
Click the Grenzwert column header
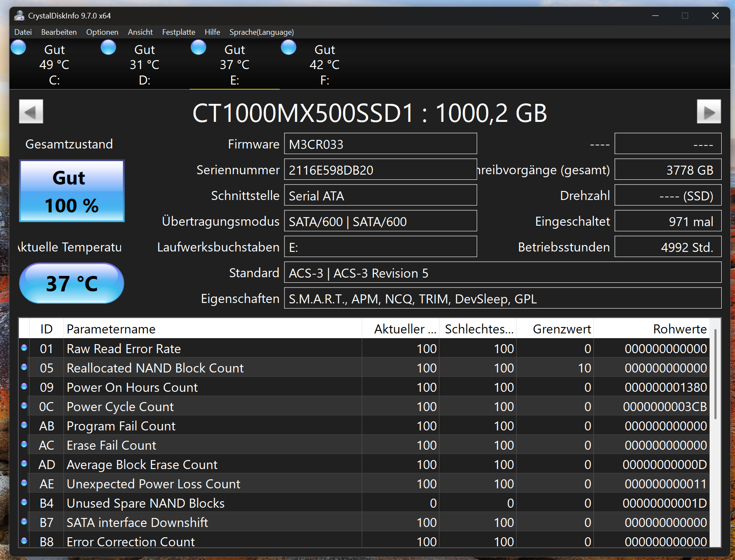(555, 329)
